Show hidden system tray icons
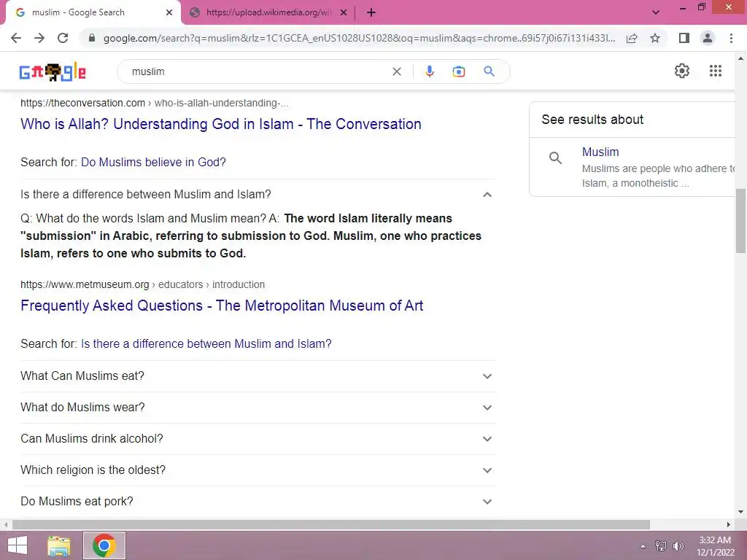Viewport: 747px width, 560px height. pos(643,546)
